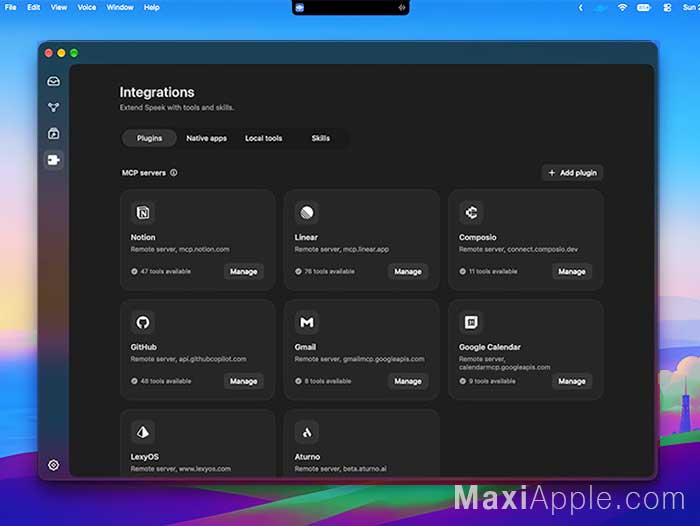Screen dimensions: 700x526
Task: Open the File menu
Action: click(x=10, y=7)
